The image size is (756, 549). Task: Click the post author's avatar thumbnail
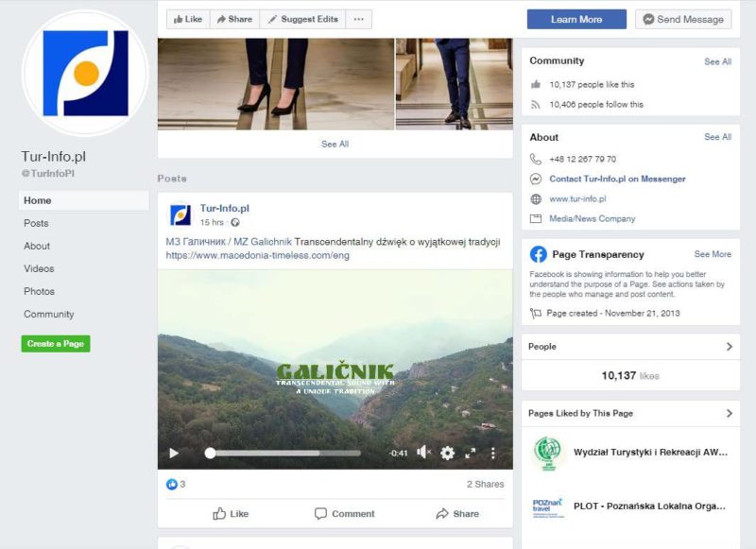[x=180, y=214]
